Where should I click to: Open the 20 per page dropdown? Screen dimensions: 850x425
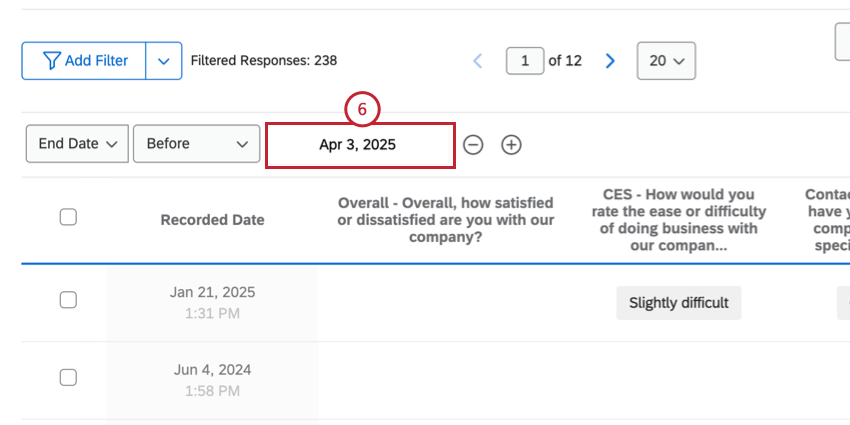tap(666, 61)
